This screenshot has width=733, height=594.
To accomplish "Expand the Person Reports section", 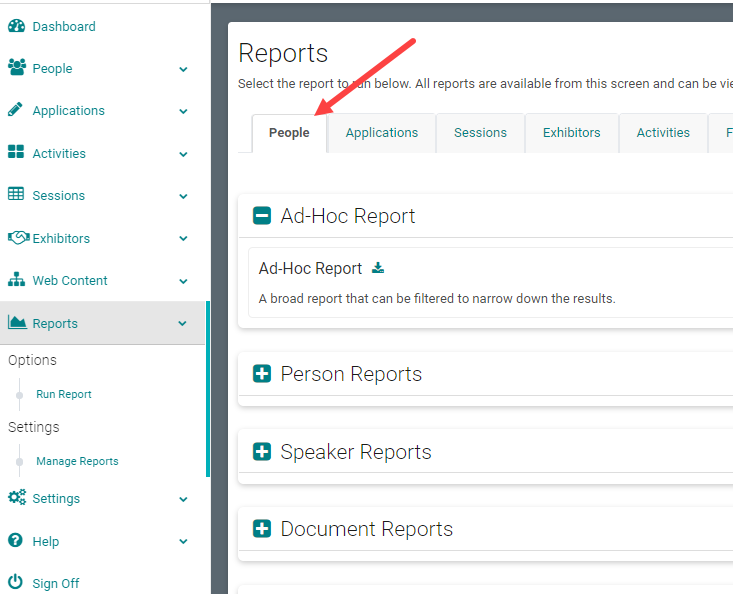I will pos(262,374).
